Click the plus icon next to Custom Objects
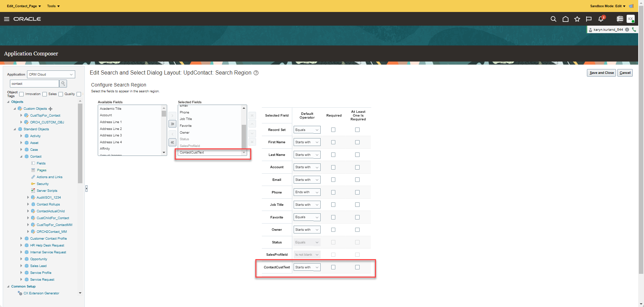The height and width of the screenshot is (307, 644). point(51,109)
